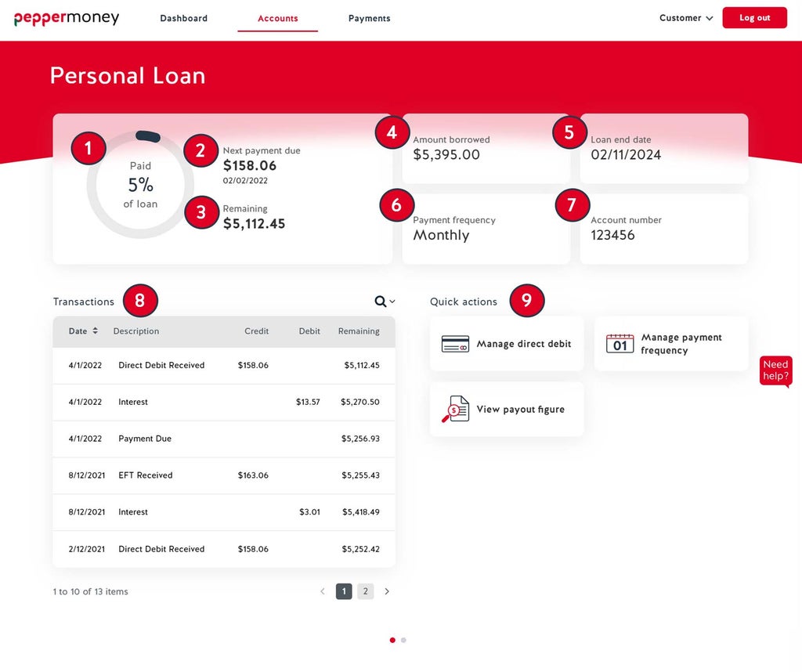Select the second carousel dot below transactions
The width and height of the screenshot is (802, 672).
tap(404, 640)
